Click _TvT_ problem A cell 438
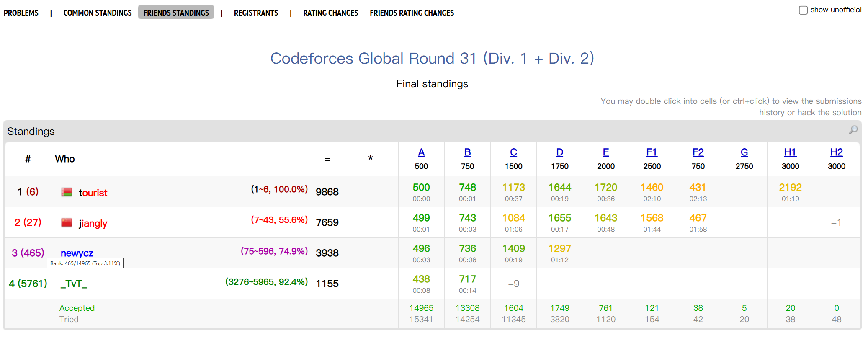 click(421, 284)
